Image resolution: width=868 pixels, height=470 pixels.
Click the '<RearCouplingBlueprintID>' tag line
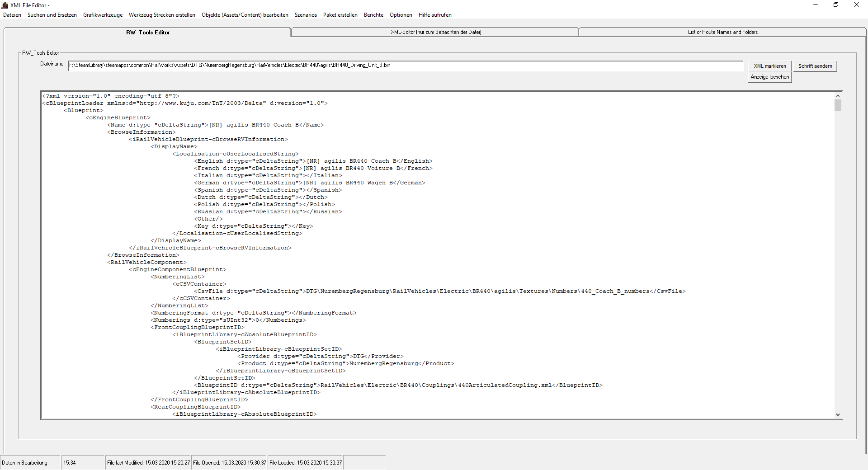(196, 407)
